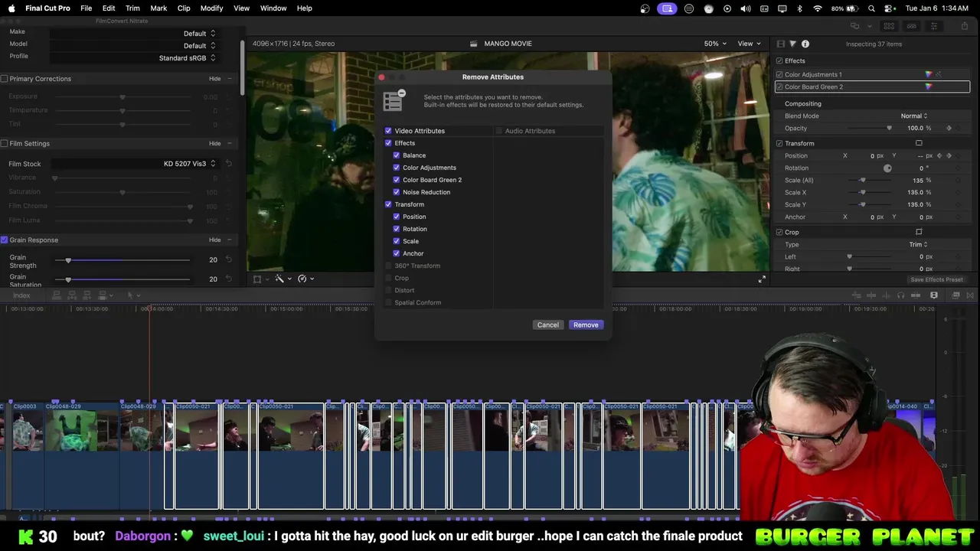Viewport: 980px width, 551px height.
Task: Open the Mark menu
Action: [158, 8]
